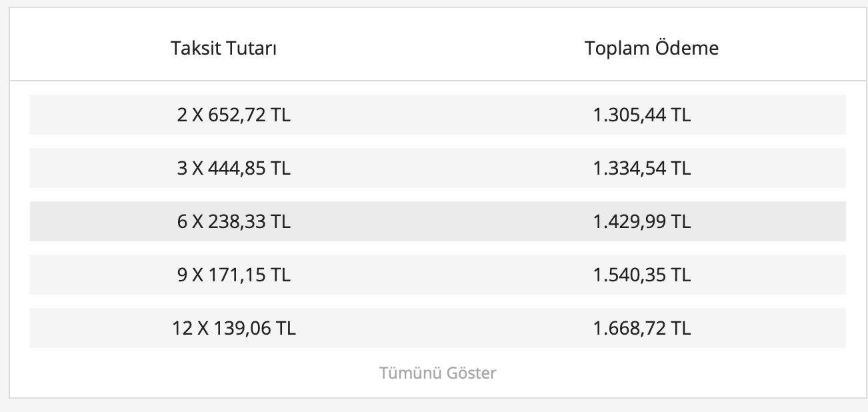
Task: Select the two-installment plan row
Action: (437, 115)
